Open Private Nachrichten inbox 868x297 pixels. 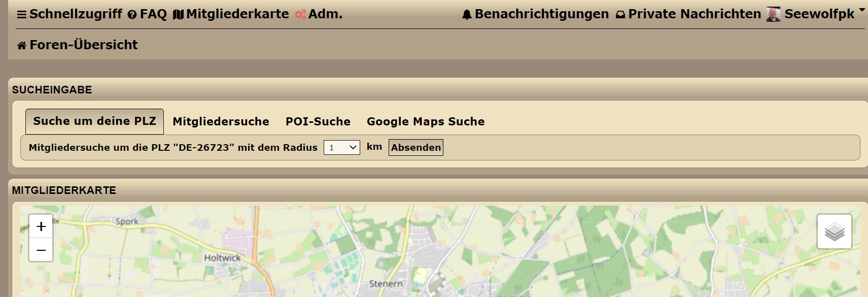(688, 14)
